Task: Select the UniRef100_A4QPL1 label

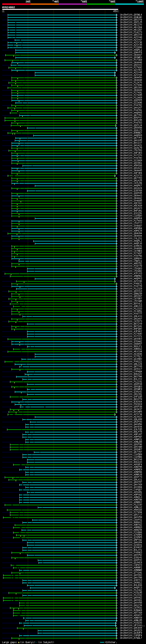Action: click(131, 50)
